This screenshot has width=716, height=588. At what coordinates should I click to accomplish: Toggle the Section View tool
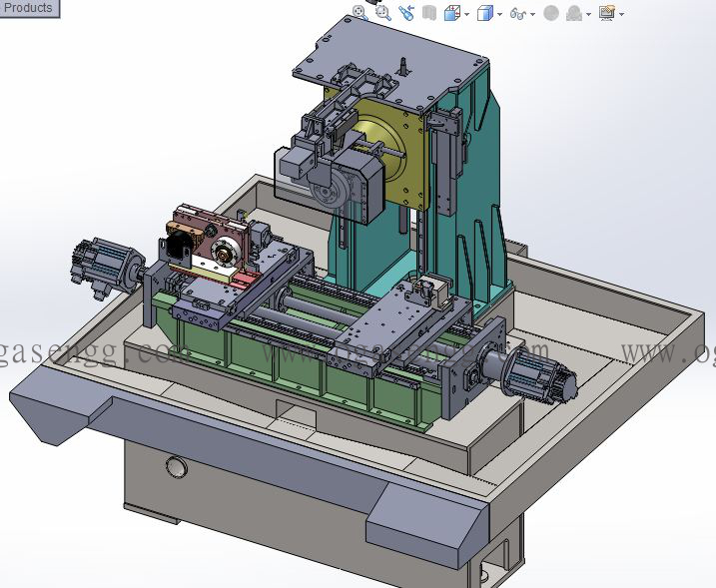pyautogui.click(x=429, y=13)
